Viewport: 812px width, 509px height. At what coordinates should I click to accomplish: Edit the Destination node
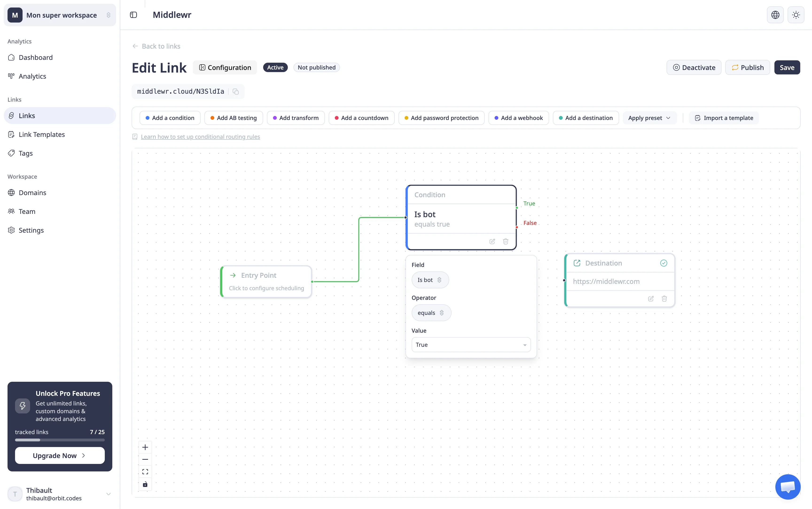point(651,299)
